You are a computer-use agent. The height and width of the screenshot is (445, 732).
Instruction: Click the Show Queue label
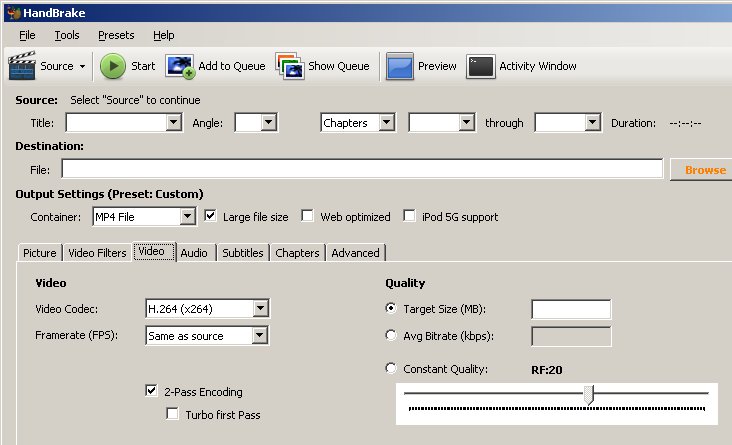point(338,66)
